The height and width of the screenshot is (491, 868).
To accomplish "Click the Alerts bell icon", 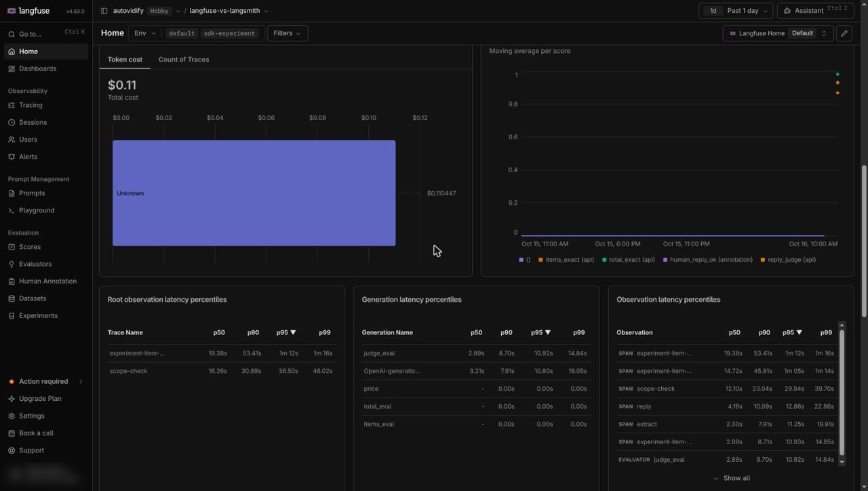I will 12,157.
